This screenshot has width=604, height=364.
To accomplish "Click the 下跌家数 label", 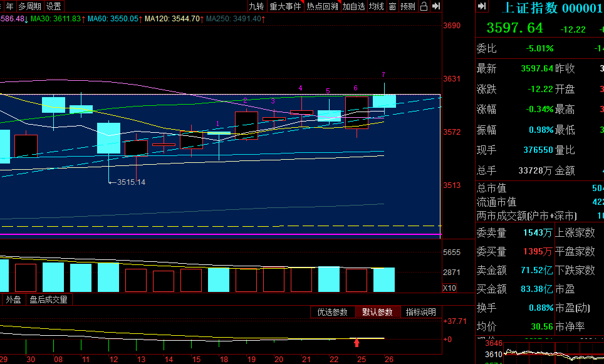I will [575, 270].
